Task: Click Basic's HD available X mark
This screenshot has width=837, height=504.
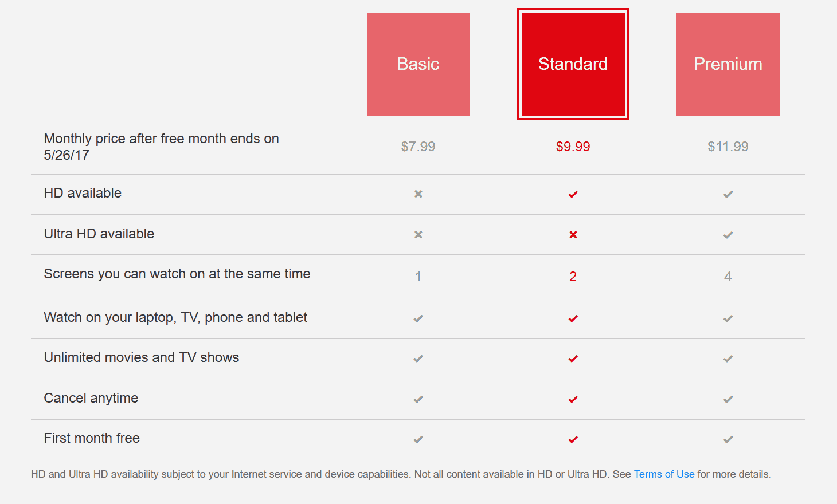Action: pyautogui.click(x=418, y=194)
